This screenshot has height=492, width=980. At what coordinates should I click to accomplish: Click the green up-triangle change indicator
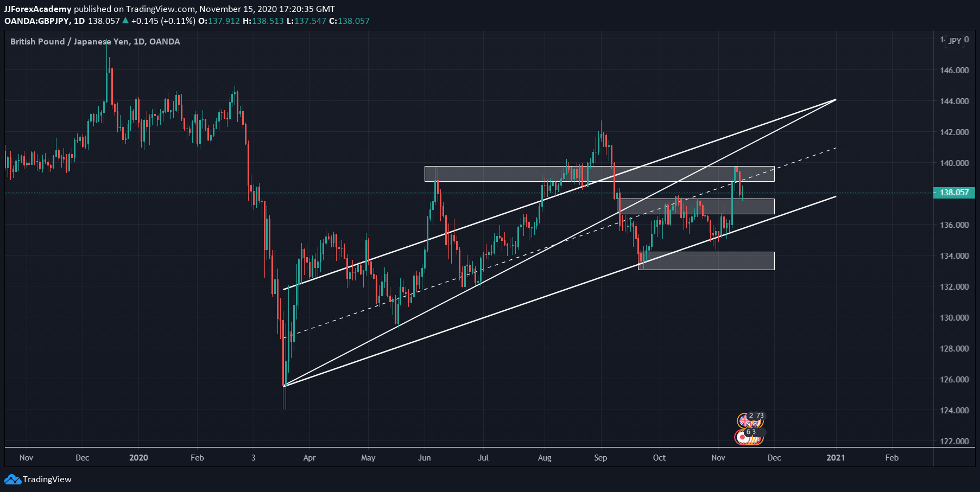tap(125, 21)
